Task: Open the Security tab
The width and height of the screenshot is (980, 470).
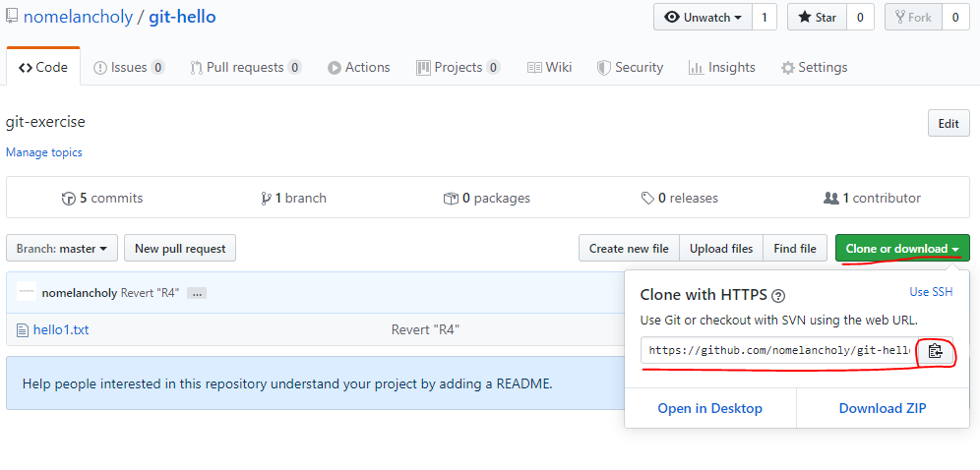Action: pyautogui.click(x=630, y=68)
